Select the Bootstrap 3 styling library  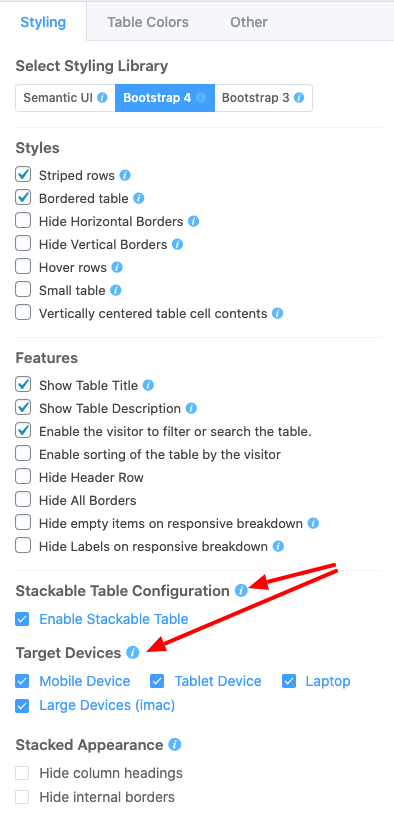tap(263, 98)
